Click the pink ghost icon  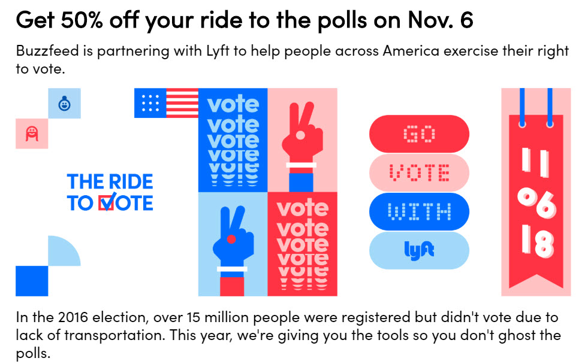tap(32, 134)
